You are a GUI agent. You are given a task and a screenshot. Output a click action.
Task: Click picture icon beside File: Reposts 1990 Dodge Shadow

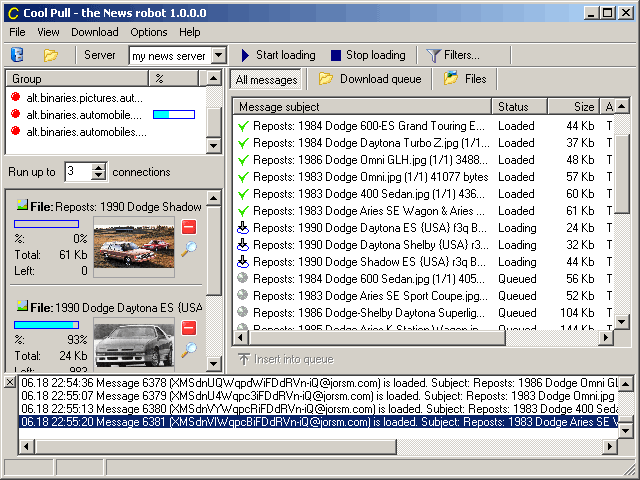22,205
